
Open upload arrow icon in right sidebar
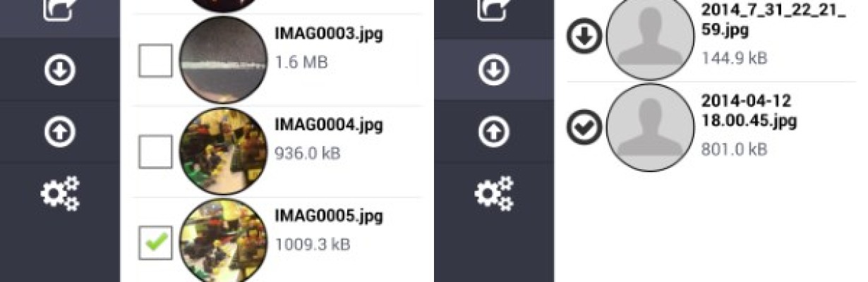[x=494, y=133]
